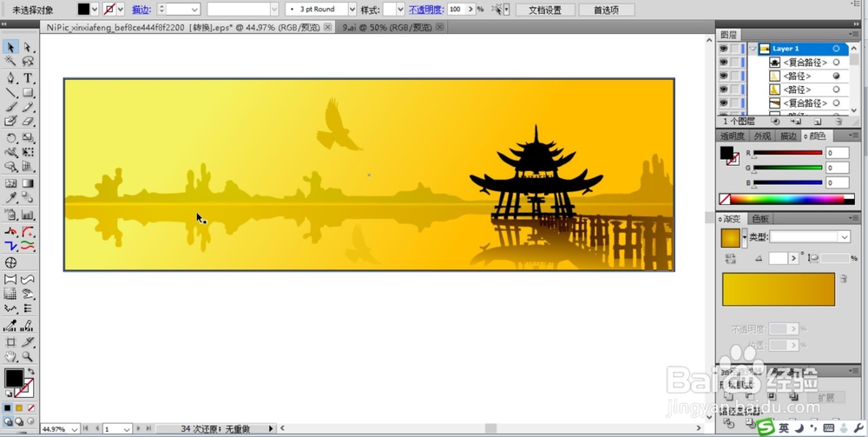Open stroke color dropdown in control bar
The image size is (868, 437).
pos(120,10)
